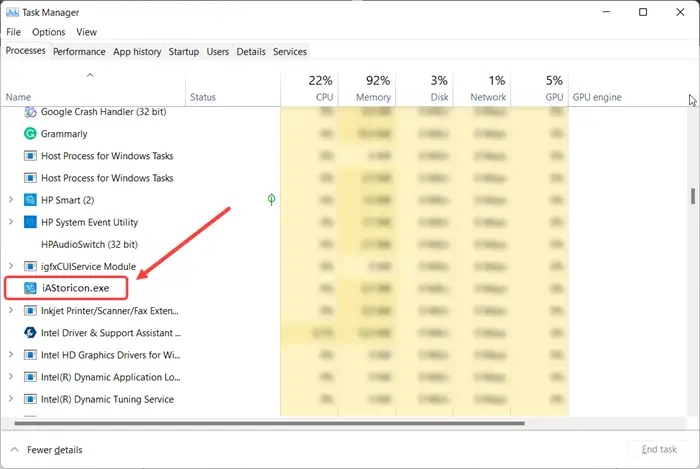This screenshot has height=469, width=700.
Task: Click the Intel(R) Dynamic Tuning Service icon
Action: [x=30, y=399]
